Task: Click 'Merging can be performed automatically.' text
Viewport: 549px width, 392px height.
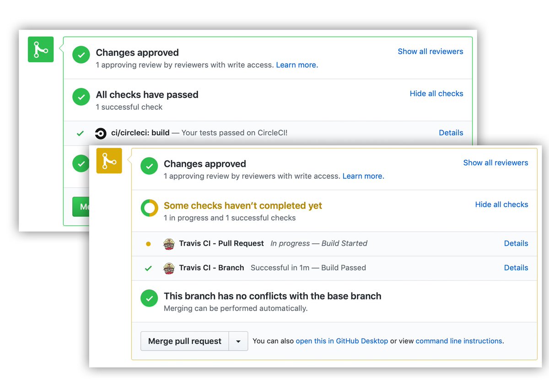Action: tap(236, 308)
